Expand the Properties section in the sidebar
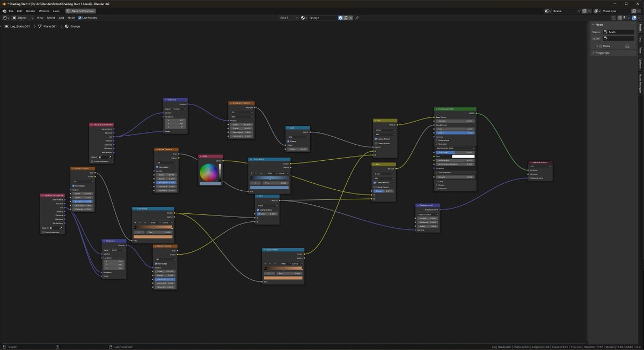Screen dimensions: 644x350 tap(603, 53)
